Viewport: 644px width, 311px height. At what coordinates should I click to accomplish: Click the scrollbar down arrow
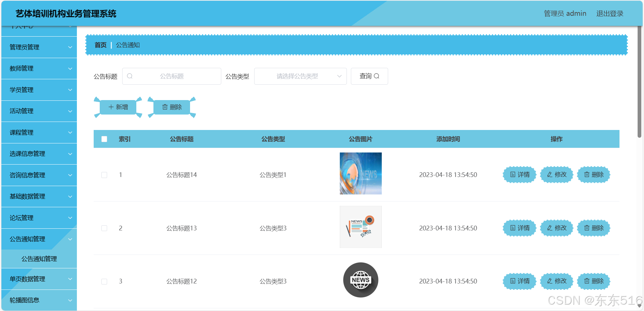639,306
